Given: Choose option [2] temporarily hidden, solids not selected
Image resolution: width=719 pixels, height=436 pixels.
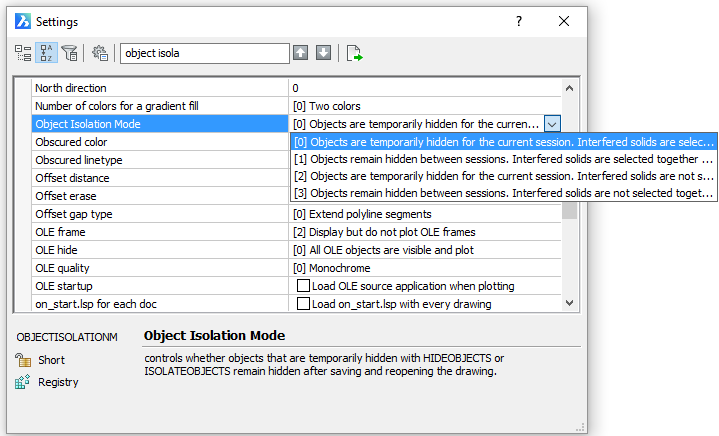Looking at the screenshot, I should [503, 176].
